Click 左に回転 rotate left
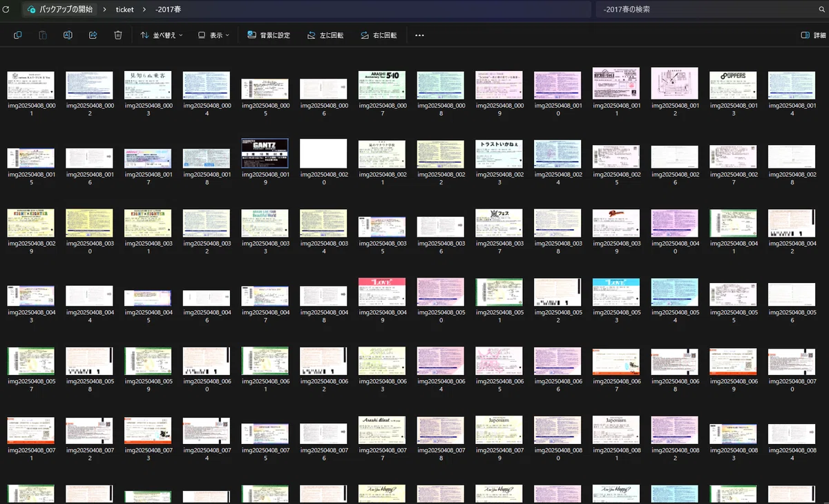This screenshot has width=829, height=504. [x=326, y=35]
